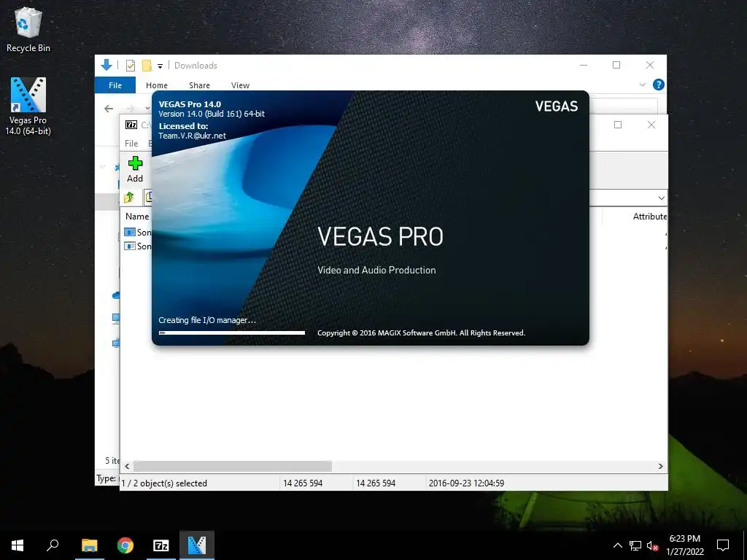Select the first Son file row in 7-Zip
The height and width of the screenshot is (560, 747).
coord(138,232)
